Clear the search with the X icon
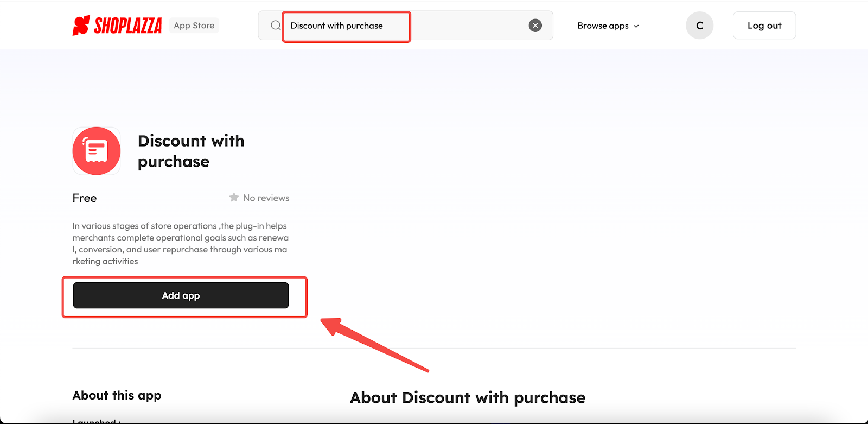This screenshot has width=868, height=424. [535, 26]
